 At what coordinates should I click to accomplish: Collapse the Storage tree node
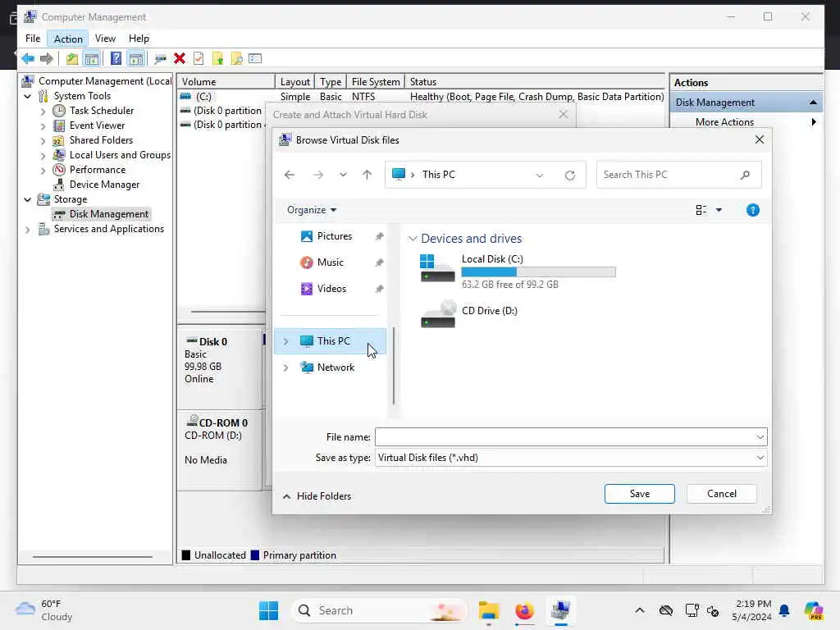27,200
